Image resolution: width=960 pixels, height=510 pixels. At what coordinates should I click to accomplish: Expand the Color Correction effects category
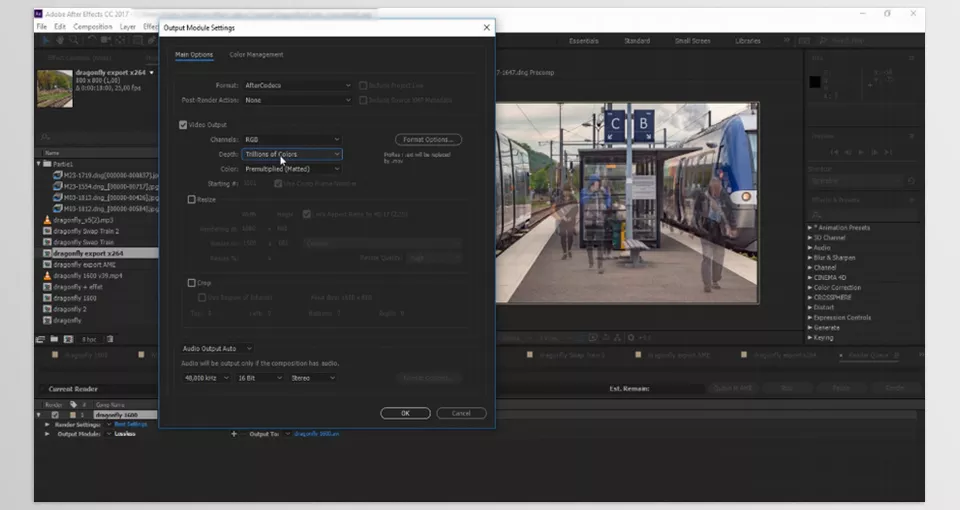810,288
